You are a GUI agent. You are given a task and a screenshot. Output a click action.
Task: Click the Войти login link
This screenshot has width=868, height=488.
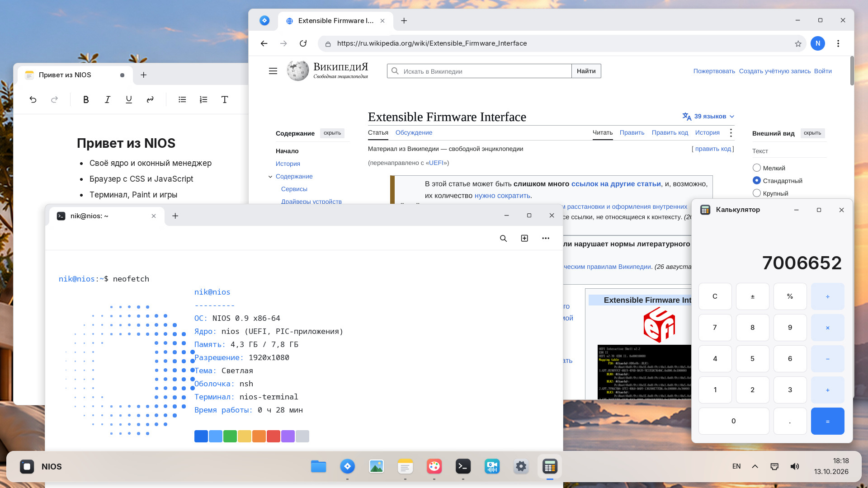click(x=823, y=71)
